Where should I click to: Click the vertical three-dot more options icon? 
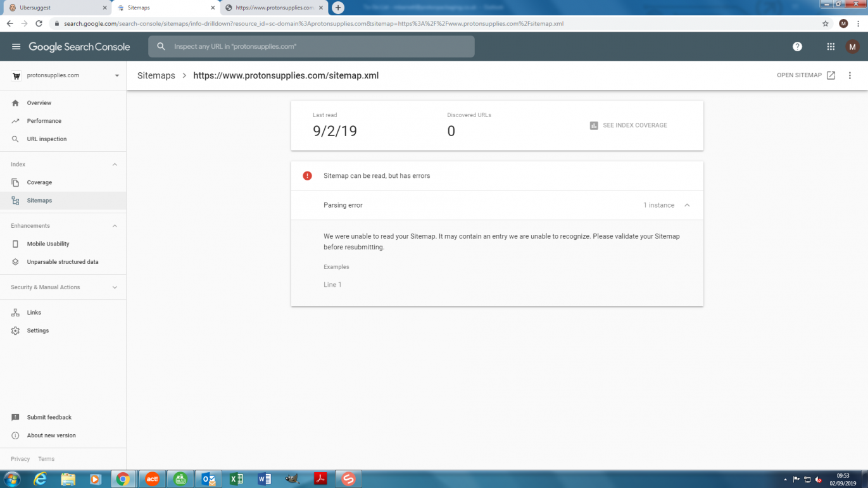850,75
